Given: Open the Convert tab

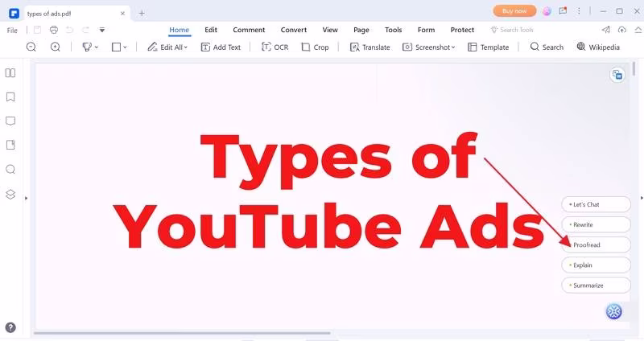Looking at the screenshot, I should (x=294, y=30).
